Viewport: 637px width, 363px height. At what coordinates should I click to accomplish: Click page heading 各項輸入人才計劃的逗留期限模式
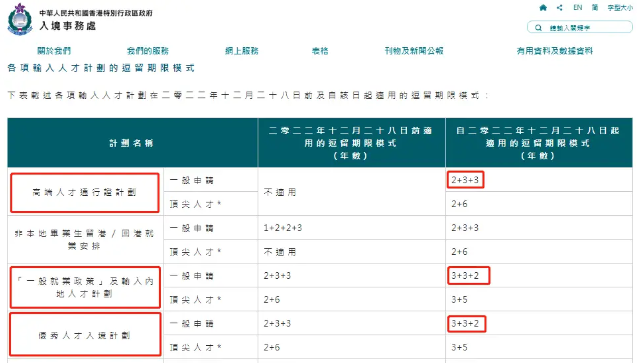click(x=101, y=68)
